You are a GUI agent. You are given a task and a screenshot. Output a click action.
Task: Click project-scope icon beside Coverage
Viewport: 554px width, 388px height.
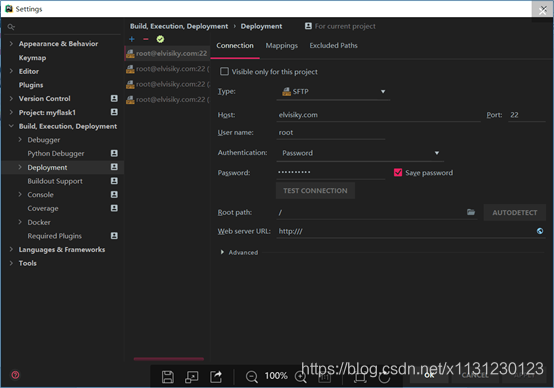114,208
